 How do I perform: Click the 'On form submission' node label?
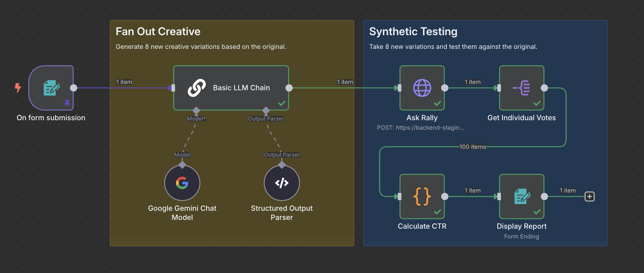coord(51,118)
